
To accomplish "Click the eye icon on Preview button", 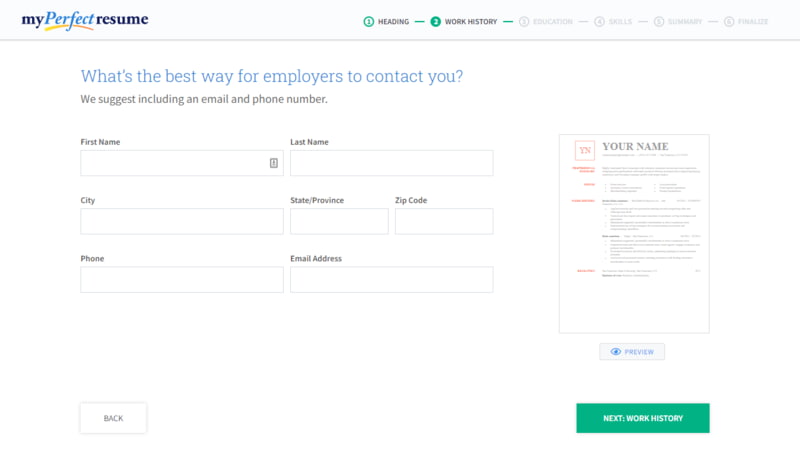I will (x=616, y=352).
